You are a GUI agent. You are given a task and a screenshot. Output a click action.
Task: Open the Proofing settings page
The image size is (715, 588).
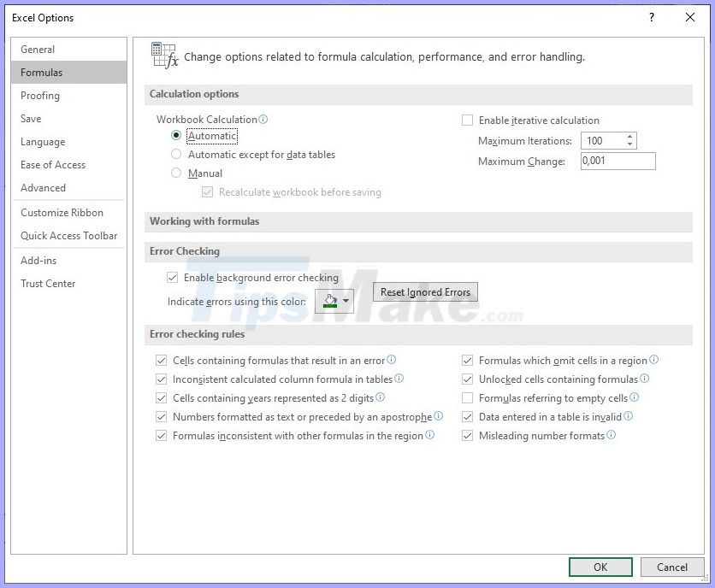click(x=39, y=95)
